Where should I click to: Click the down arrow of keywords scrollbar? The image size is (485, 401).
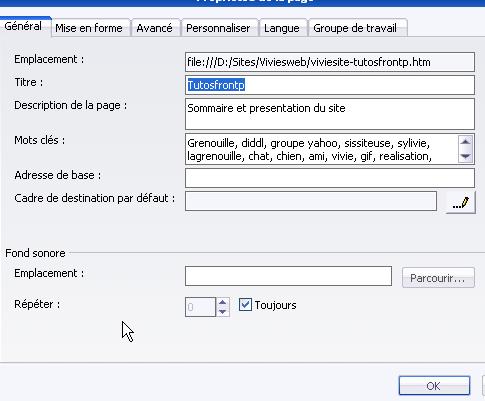point(465,156)
